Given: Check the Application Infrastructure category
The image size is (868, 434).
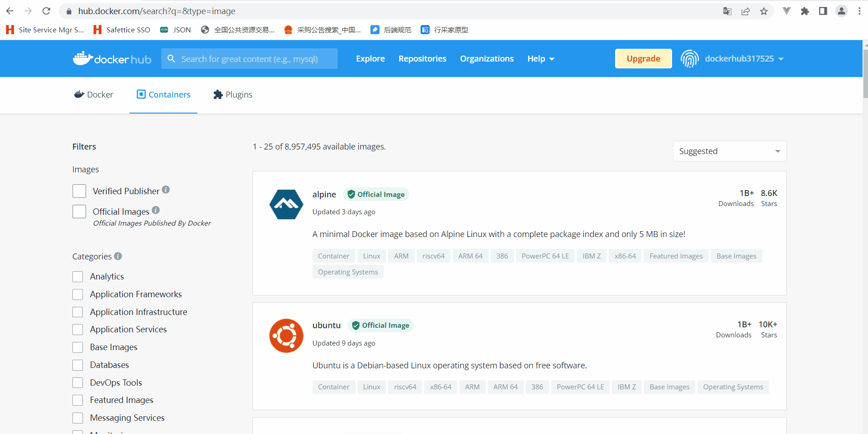Looking at the screenshot, I should [78, 312].
